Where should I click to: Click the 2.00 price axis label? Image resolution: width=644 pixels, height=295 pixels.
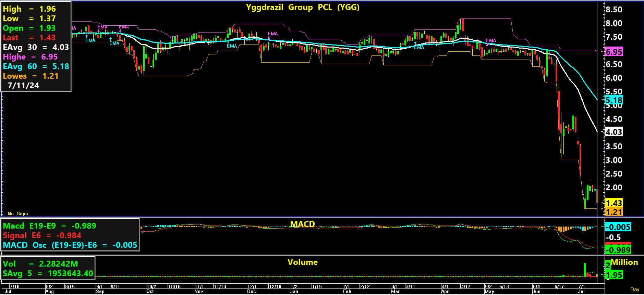pyautogui.click(x=614, y=188)
